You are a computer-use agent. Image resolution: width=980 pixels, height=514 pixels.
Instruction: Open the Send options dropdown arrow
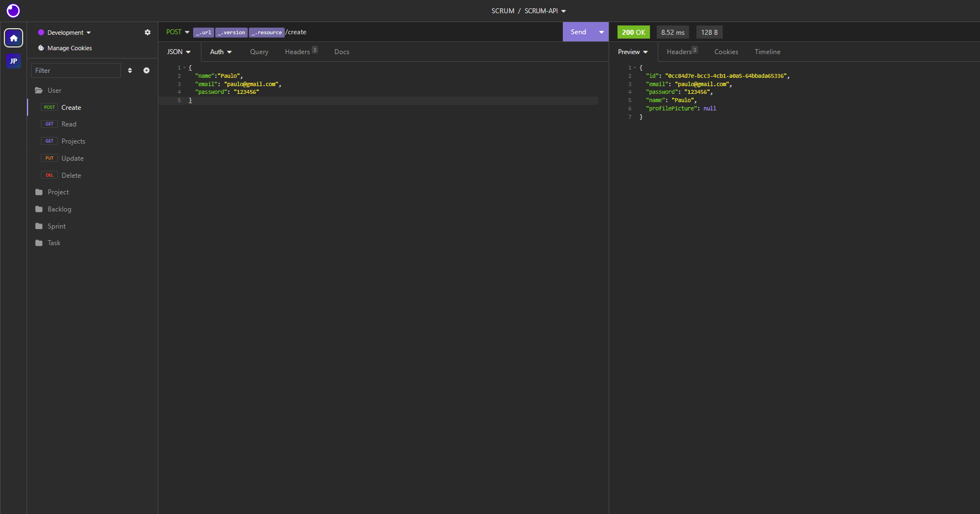coord(601,32)
